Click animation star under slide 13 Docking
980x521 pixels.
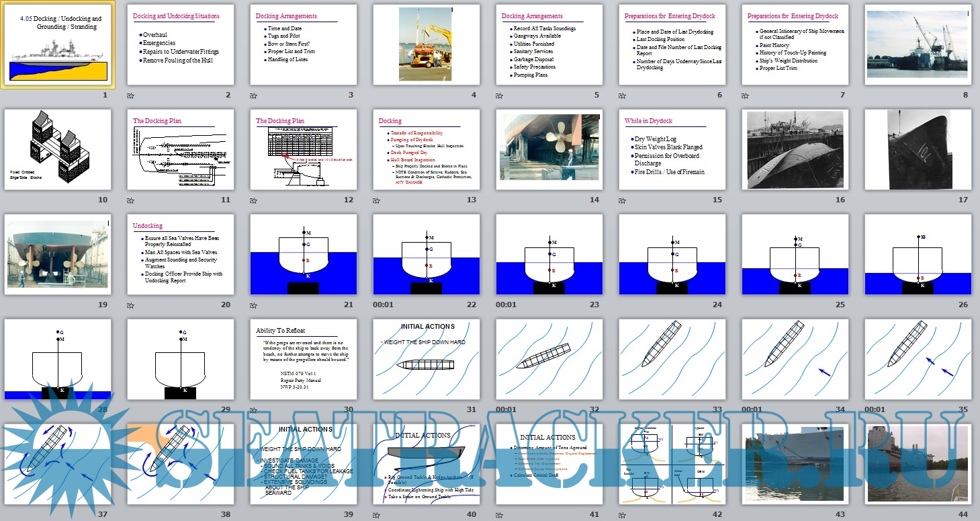[x=377, y=200]
